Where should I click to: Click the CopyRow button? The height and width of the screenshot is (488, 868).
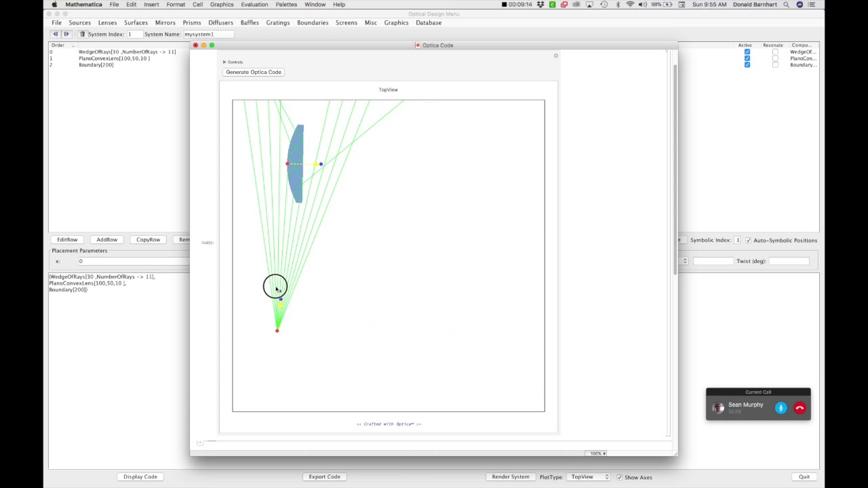148,239
